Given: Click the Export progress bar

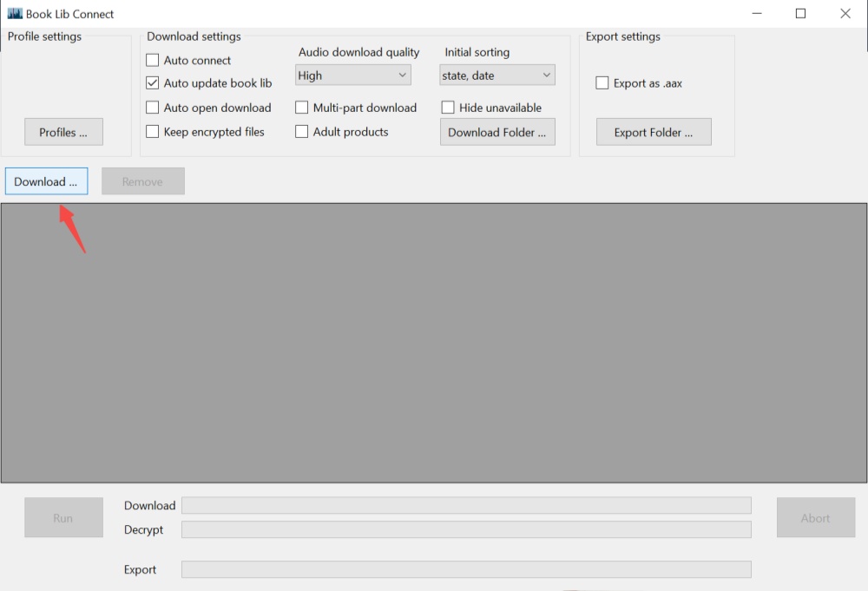Looking at the screenshot, I should coord(467,569).
